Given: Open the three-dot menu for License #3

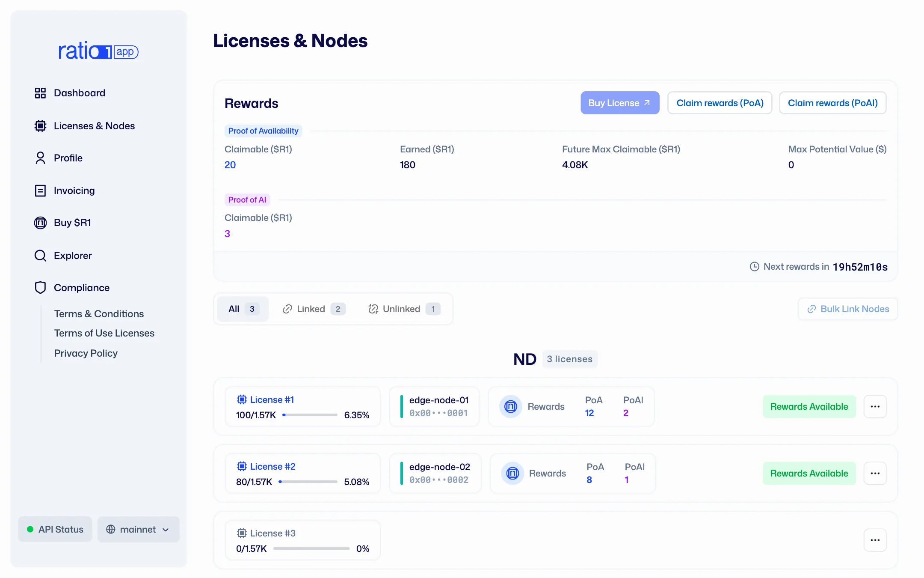Looking at the screenshot, I should (x=875, y=540).
